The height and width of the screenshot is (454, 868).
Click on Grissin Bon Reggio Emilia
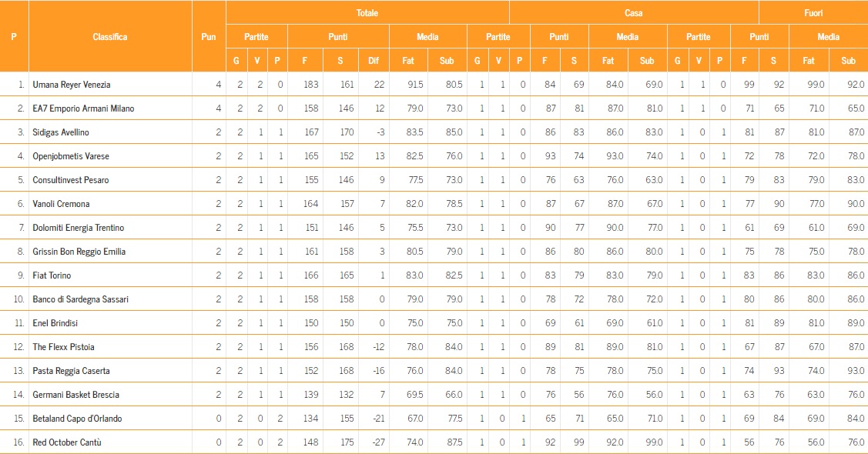click(x=79, y=252)
